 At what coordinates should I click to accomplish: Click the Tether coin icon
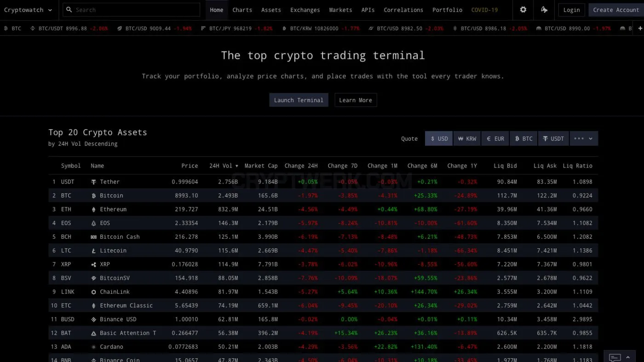click(94, 182)
